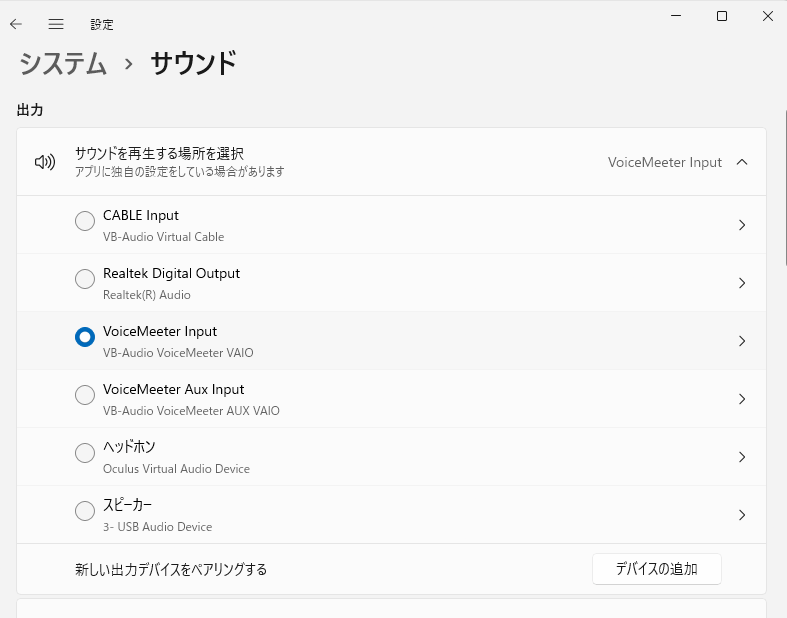Minimize the settings window
The image size is (787, 618).
click(x=676, y=16)
